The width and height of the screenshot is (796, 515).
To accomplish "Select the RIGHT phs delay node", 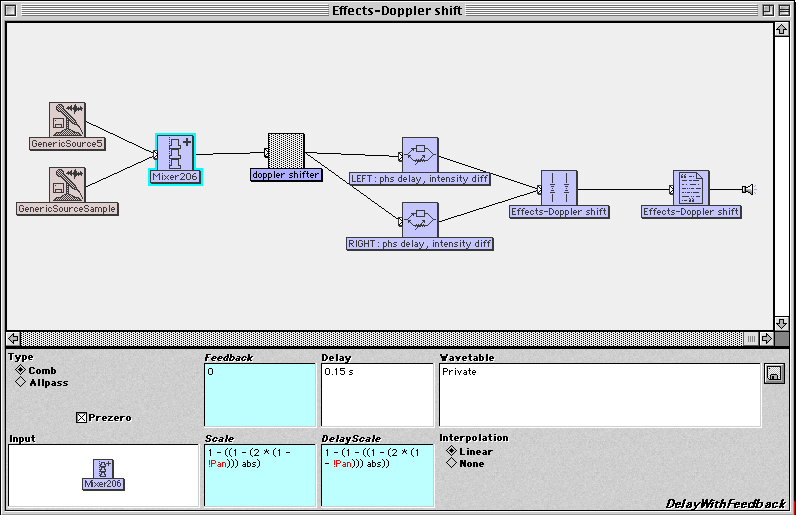I will coord(420,219).
